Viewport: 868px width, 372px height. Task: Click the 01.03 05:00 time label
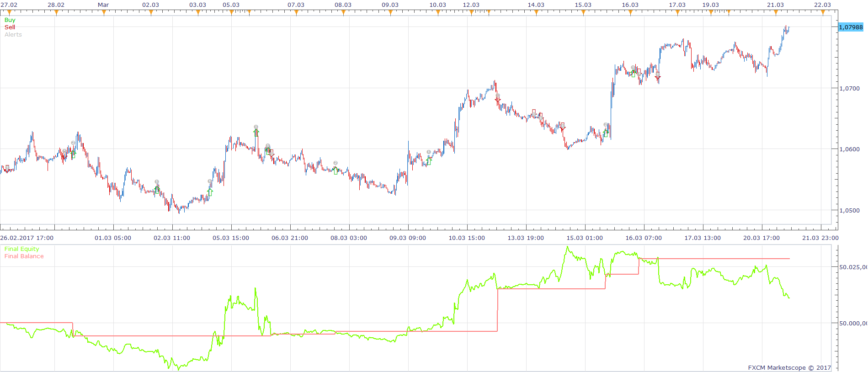point(113,238)
